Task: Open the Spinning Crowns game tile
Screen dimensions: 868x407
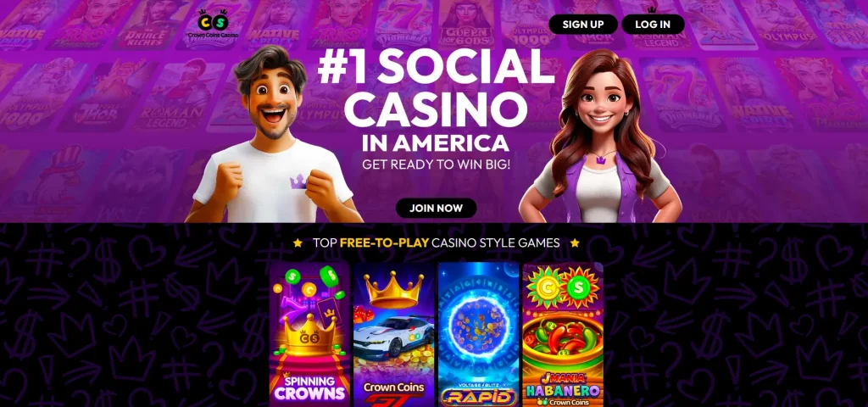Action: [x=310, y=334]
